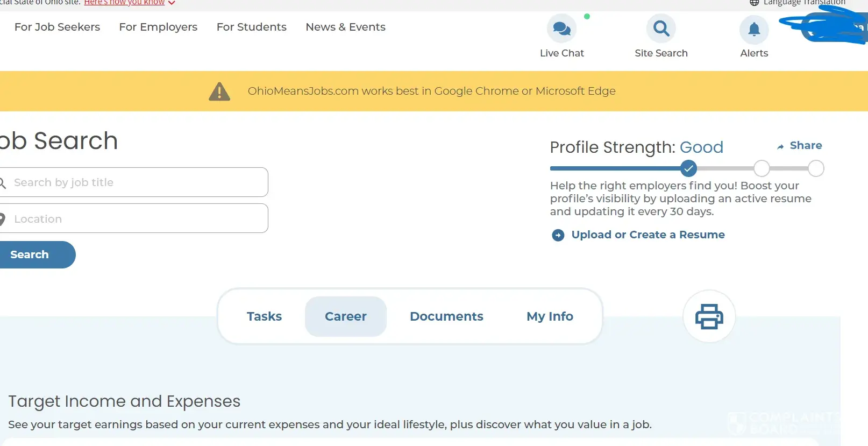
Task: Switch to the My Info tab
Action: tap(550, 316)
